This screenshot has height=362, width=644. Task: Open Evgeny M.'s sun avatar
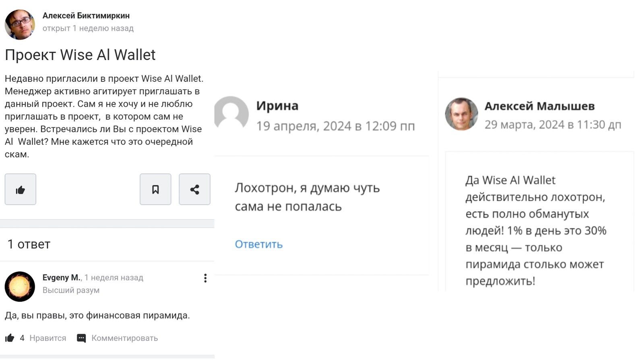[20, 287]
